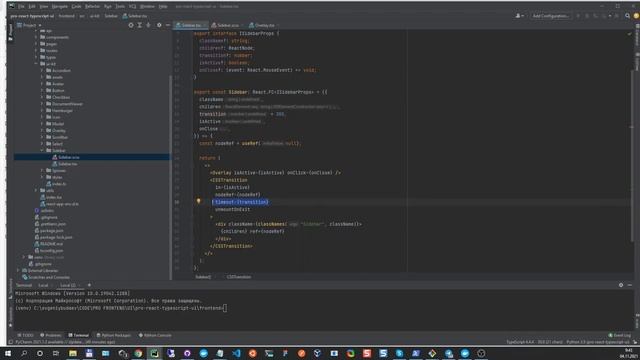
Task: Click the user account icon in top toolbar
Action: (519, 16)
